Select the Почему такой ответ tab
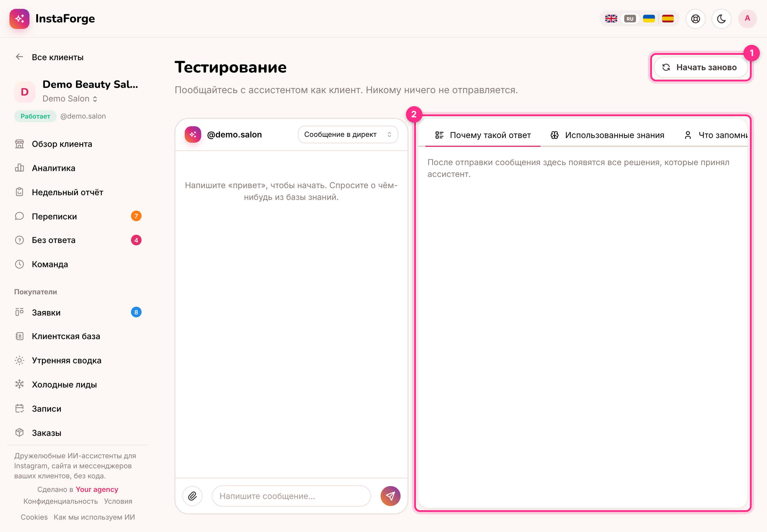Screen dimensions: 767x532 pyautogui.click(x=483, y=135)
